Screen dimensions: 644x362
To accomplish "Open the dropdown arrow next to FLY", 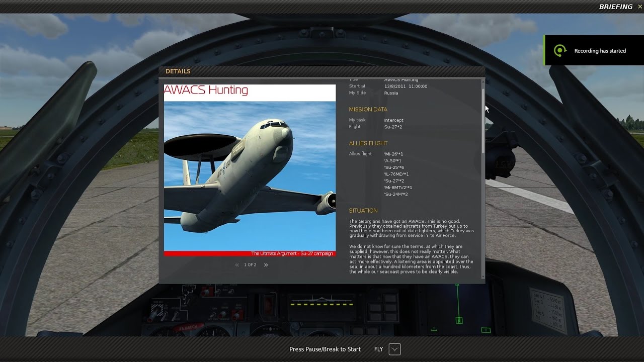I will click(x=394, y=349).
